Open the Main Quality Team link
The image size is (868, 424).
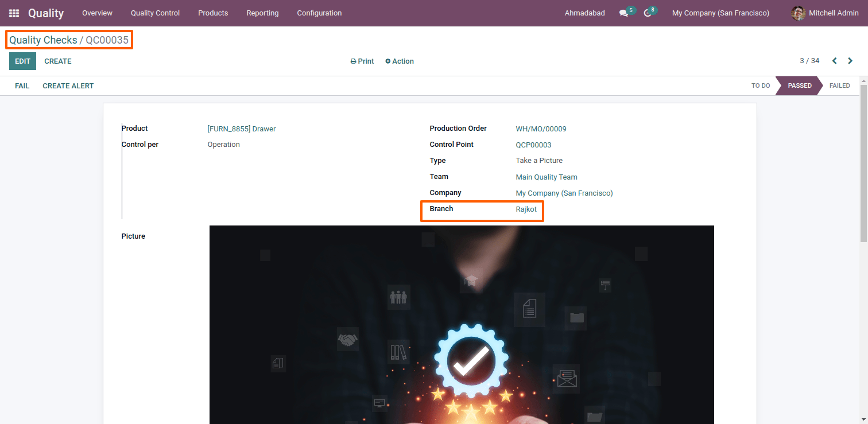click(x=547, y=177)
